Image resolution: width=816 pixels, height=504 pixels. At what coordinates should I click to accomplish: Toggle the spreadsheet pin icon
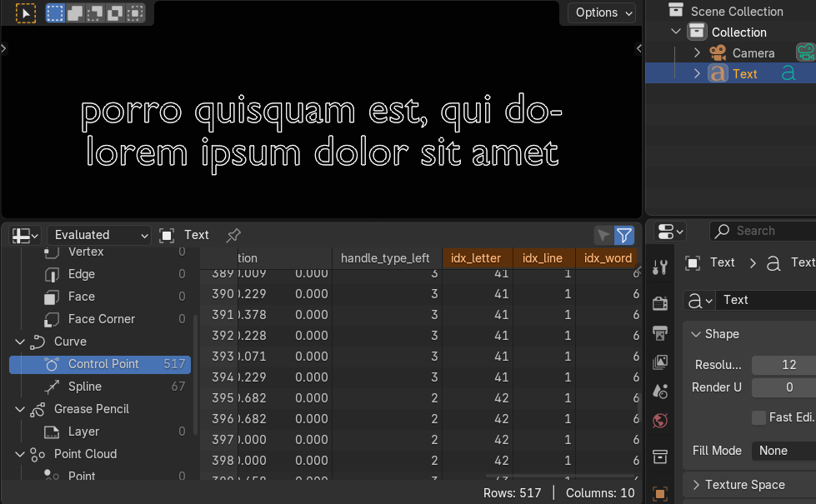[233, 235]
